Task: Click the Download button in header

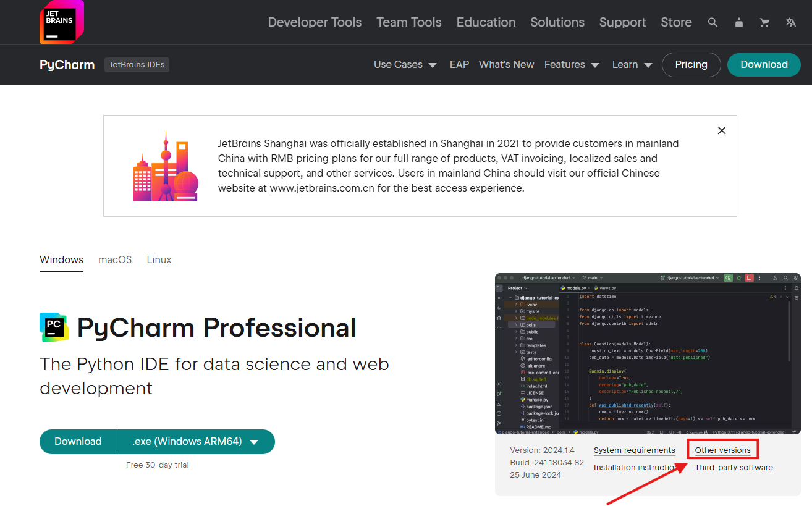Action: (764, 64)
